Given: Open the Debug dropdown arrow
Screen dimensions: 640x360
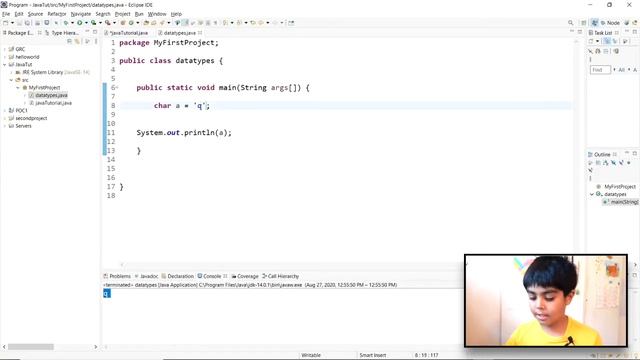Looking at the screenshot, I should (x=72, y=23).
